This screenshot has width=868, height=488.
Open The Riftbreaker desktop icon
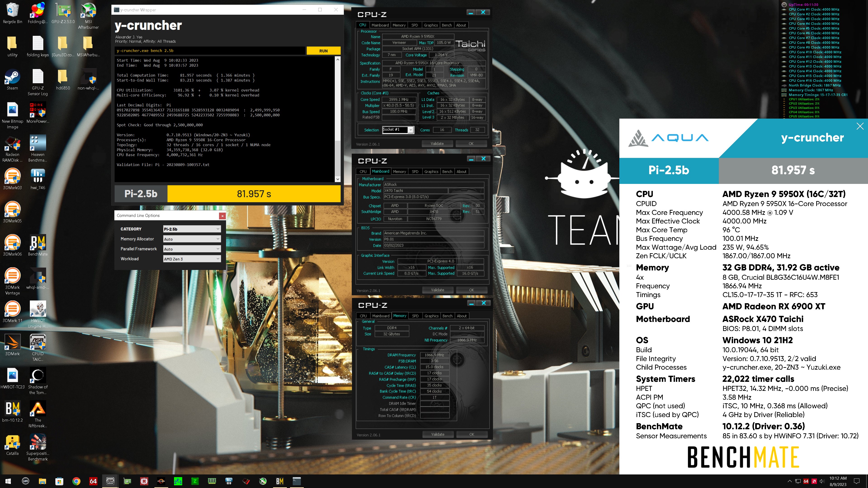38,414
